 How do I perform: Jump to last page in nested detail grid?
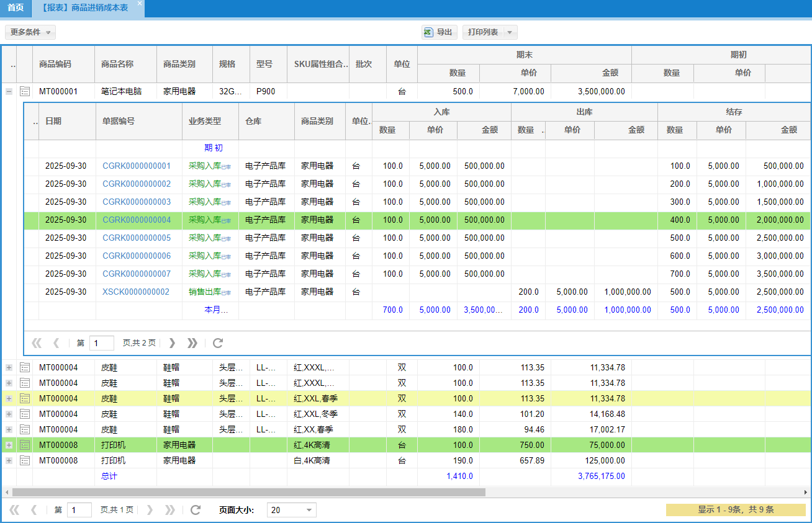pyautogui.click(x=192, y=343)
